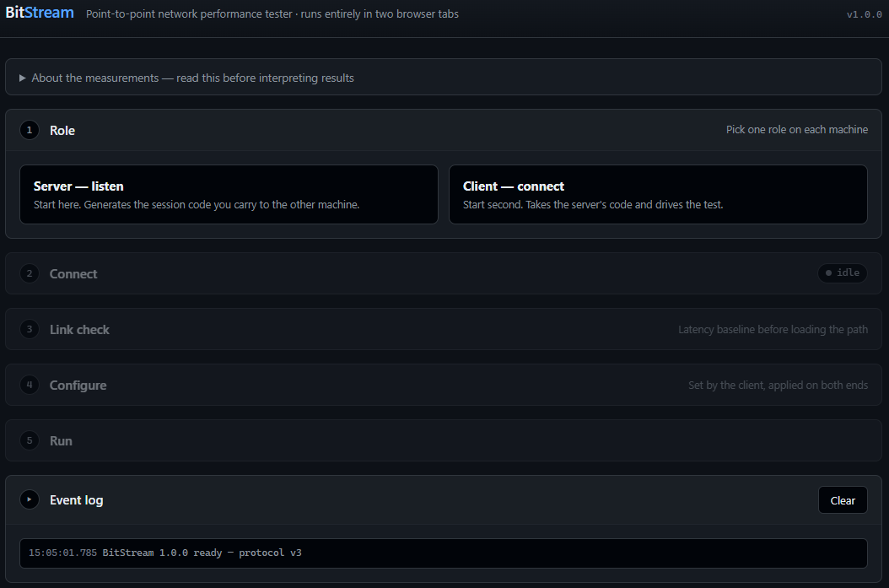
Task: Click 'Latency baseline before loading the path' text
Action: (x=773, y=330)
